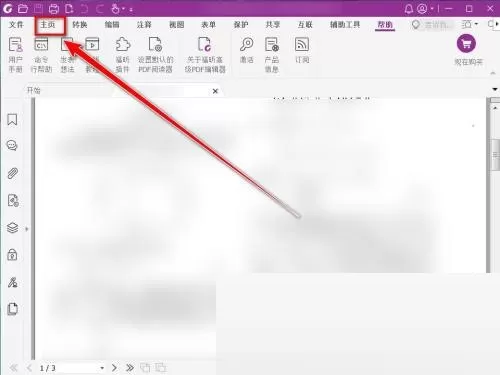Viewport: 500px width, 375px height.
Task: Collapse the ribbon with the arrow
Action: click(493, 73)
